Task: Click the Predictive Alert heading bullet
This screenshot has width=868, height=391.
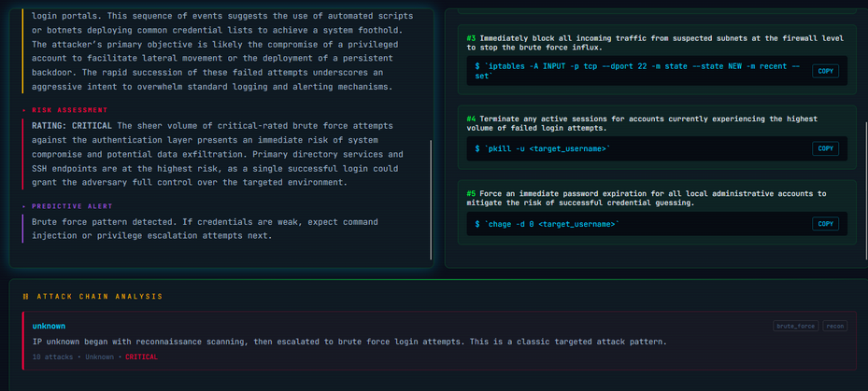Action: [x=23, y=206]
